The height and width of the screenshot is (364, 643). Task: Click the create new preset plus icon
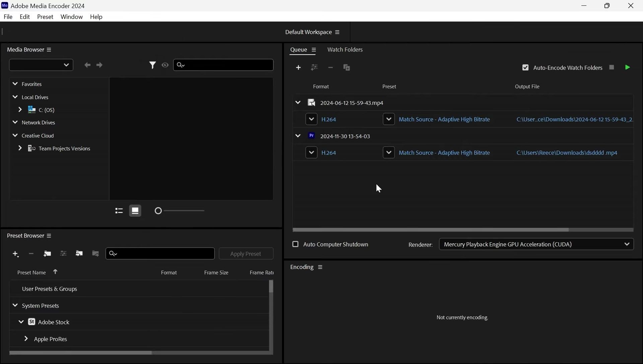click(x=15, y=254)
